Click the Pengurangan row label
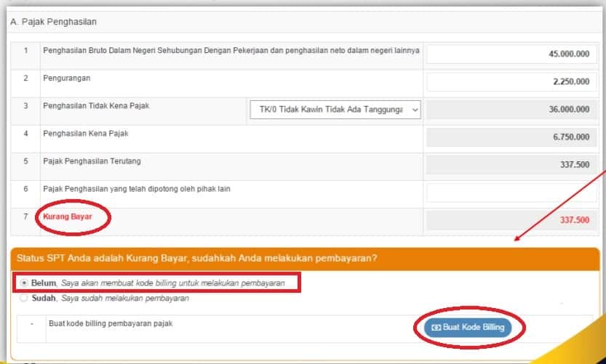This screenshot has width=606, height=364. click(x=66, y=78)
